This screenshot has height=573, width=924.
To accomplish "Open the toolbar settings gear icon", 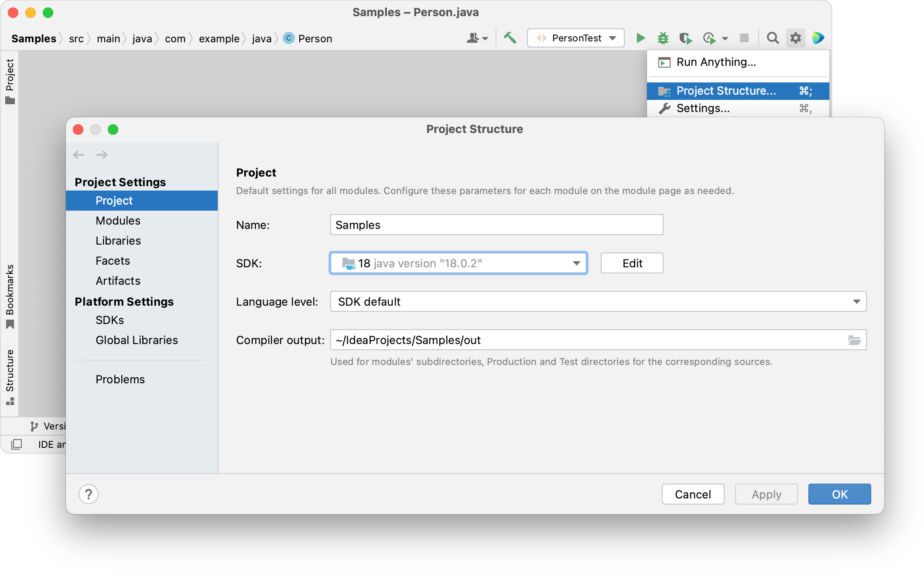I will pyautogui.click(x=795, y=38).
